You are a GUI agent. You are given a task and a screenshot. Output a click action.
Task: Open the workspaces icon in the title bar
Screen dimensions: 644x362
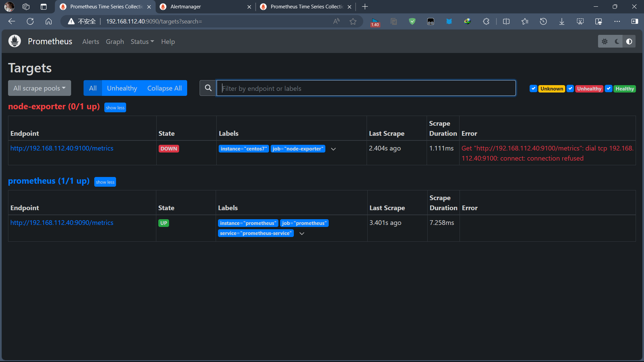26,7
